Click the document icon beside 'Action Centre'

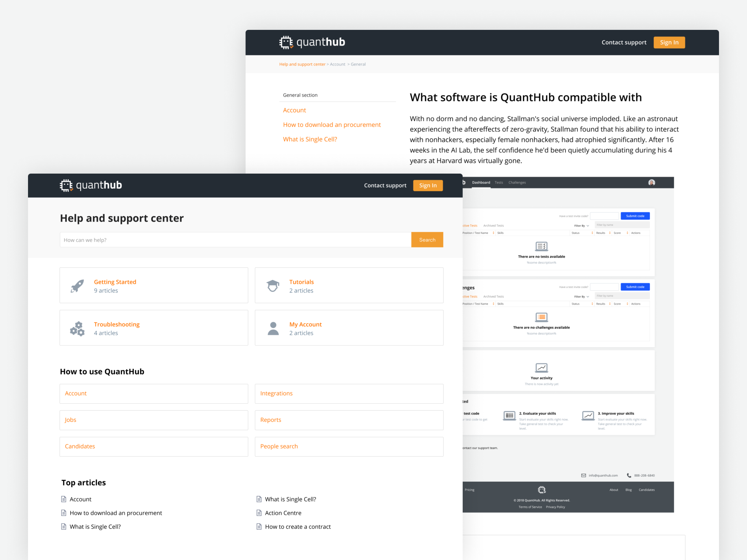(259, 513)
